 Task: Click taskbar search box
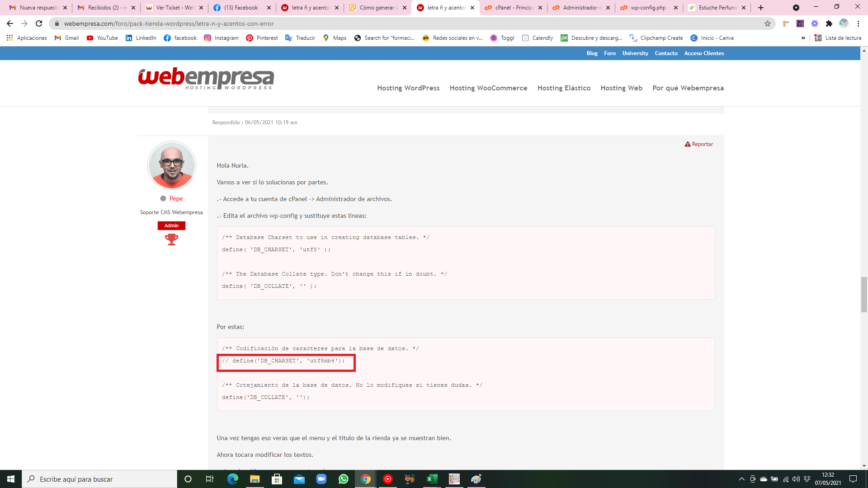(99, 479)
